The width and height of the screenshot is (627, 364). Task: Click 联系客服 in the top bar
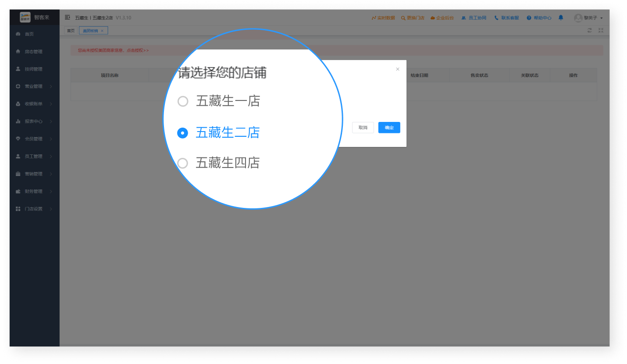point(507,18)
